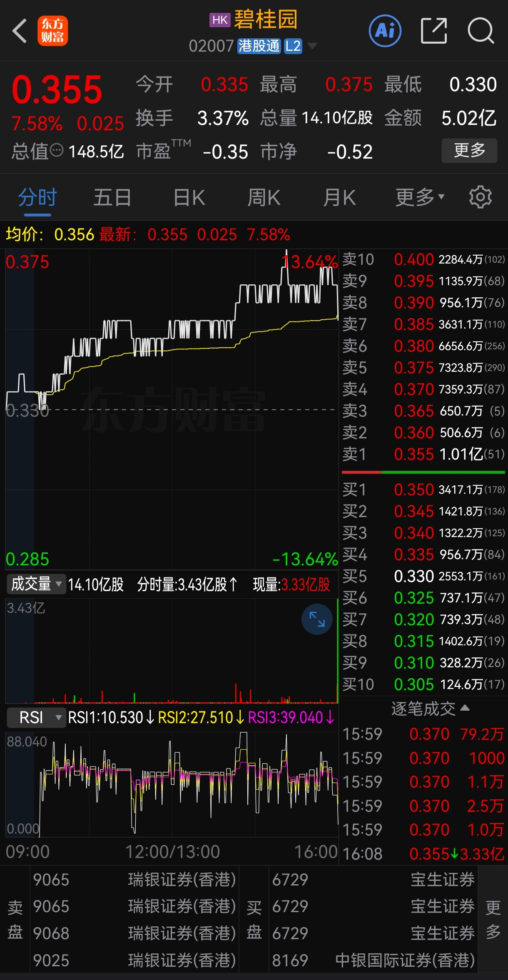The image size is (508, 980).
Task: Tap the 更多 button in quote summary
Action: point(469,150)
